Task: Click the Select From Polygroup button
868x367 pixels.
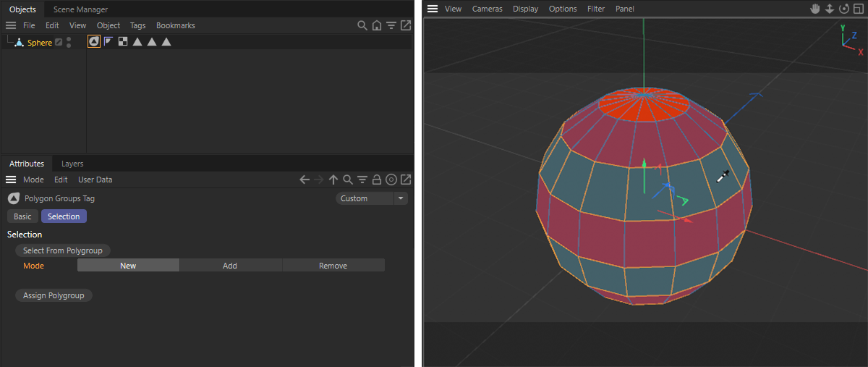Action: tap(63, 250)
